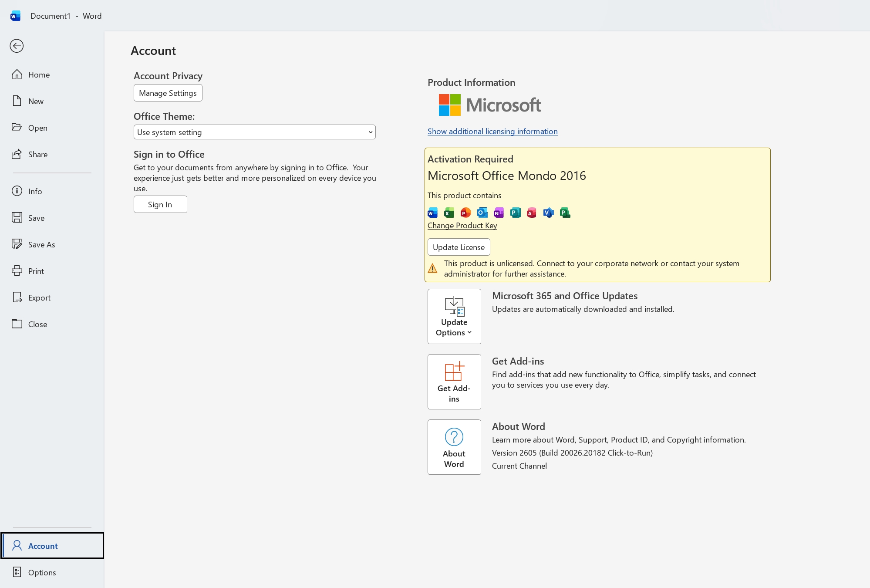Click the Update License button

point(459,247)
